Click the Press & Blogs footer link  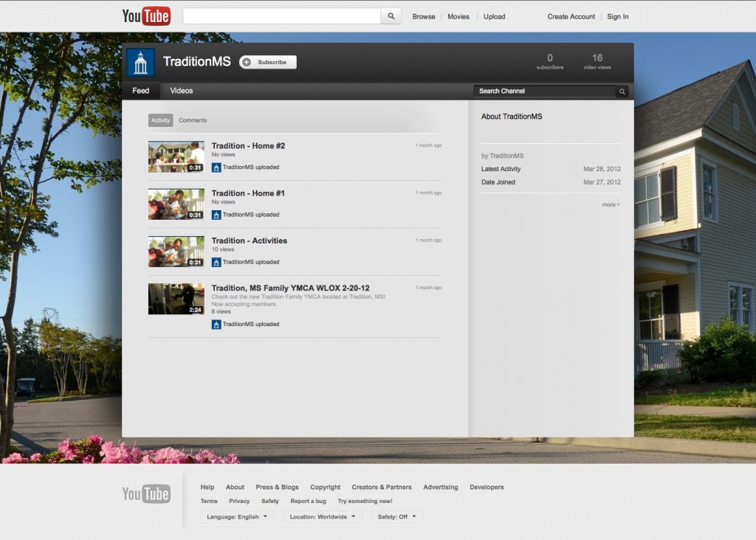(278, 487)
